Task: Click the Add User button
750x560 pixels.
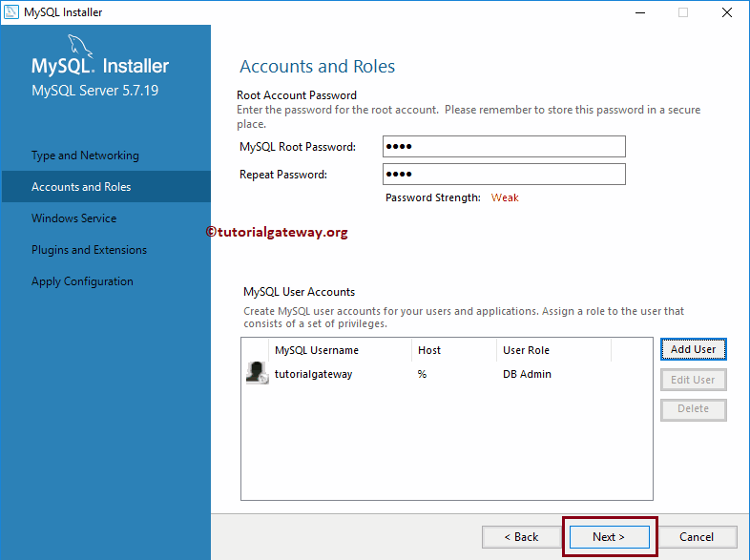Action: click(693, 349)
